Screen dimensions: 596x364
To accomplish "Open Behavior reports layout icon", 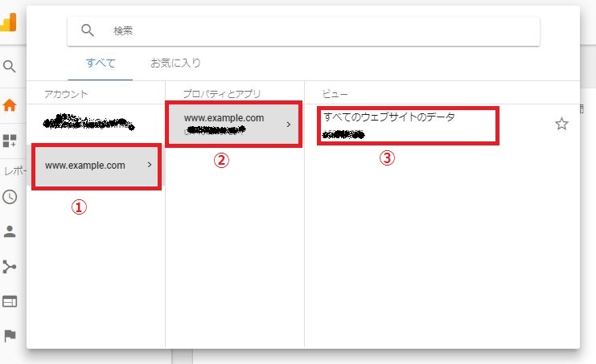I will point(10,302).
